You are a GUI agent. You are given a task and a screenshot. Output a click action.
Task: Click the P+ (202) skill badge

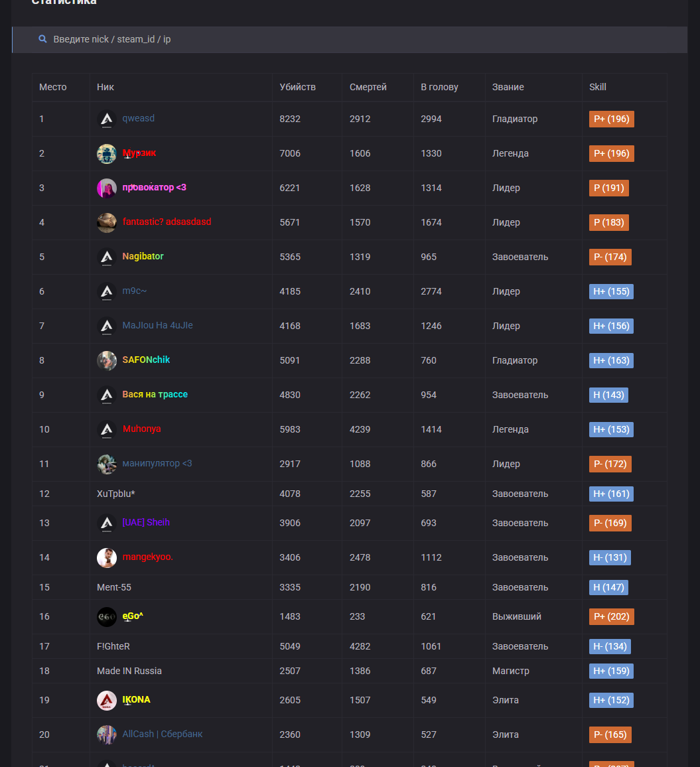point(611,617)
